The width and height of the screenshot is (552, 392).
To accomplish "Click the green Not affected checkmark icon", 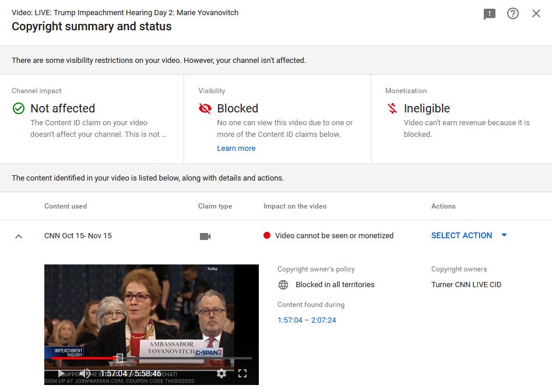I will point(19,108).
